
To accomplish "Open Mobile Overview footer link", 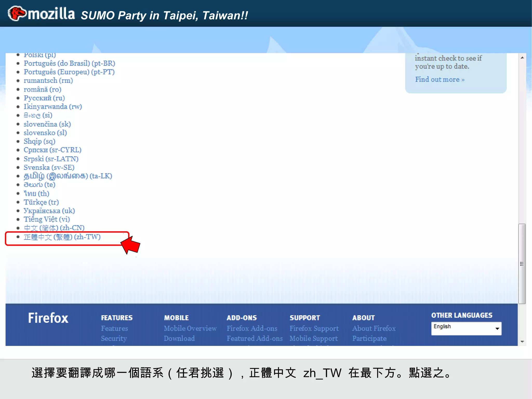I will click(x=190, y=328).
